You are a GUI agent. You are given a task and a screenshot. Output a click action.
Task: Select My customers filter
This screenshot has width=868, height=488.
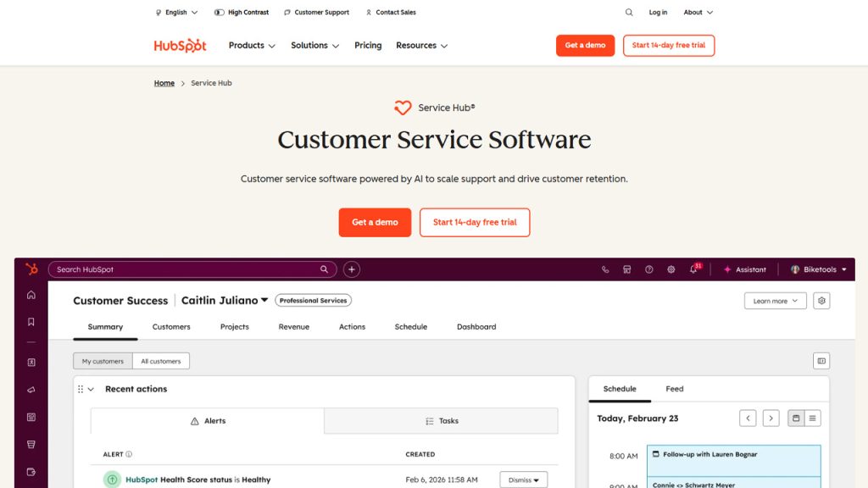[103, 361]
